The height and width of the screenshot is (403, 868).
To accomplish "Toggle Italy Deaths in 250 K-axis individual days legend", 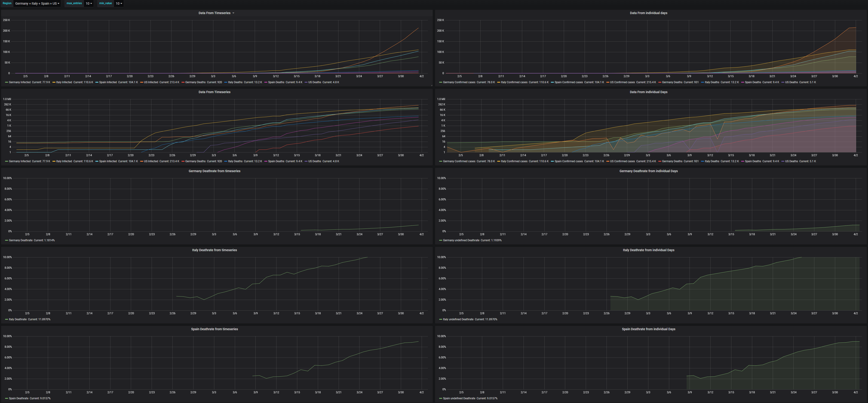I will 712,82.
